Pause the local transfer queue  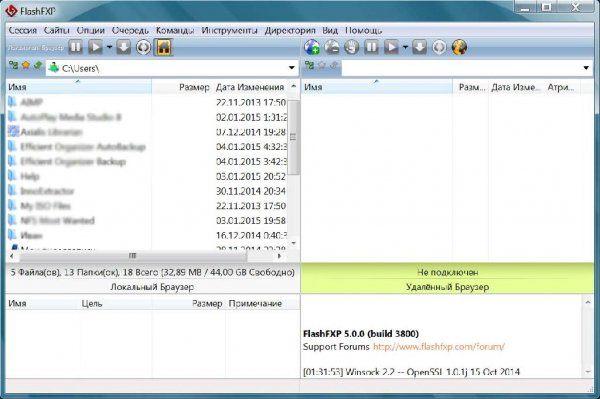tap(75, 47)
